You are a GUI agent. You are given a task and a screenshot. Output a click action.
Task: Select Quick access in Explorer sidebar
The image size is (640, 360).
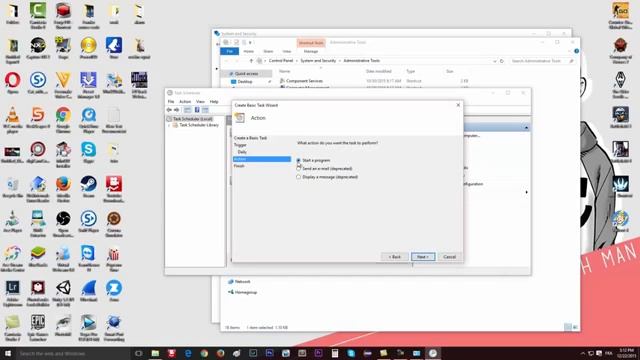pos(246,73)
